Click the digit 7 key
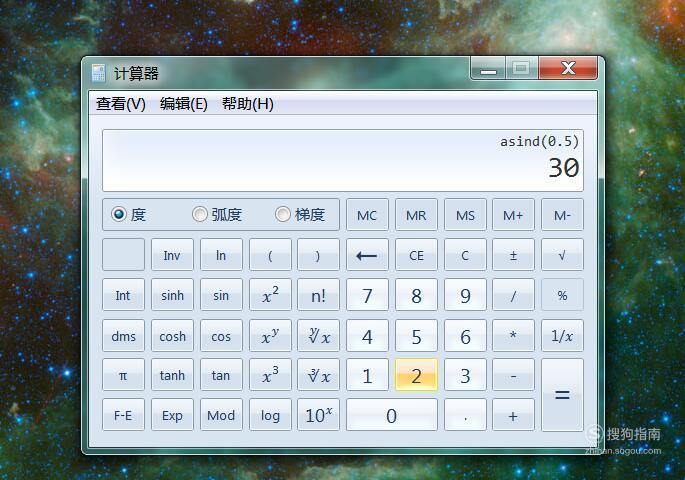Screen dimensions: 685x480 tap(367, 295)
